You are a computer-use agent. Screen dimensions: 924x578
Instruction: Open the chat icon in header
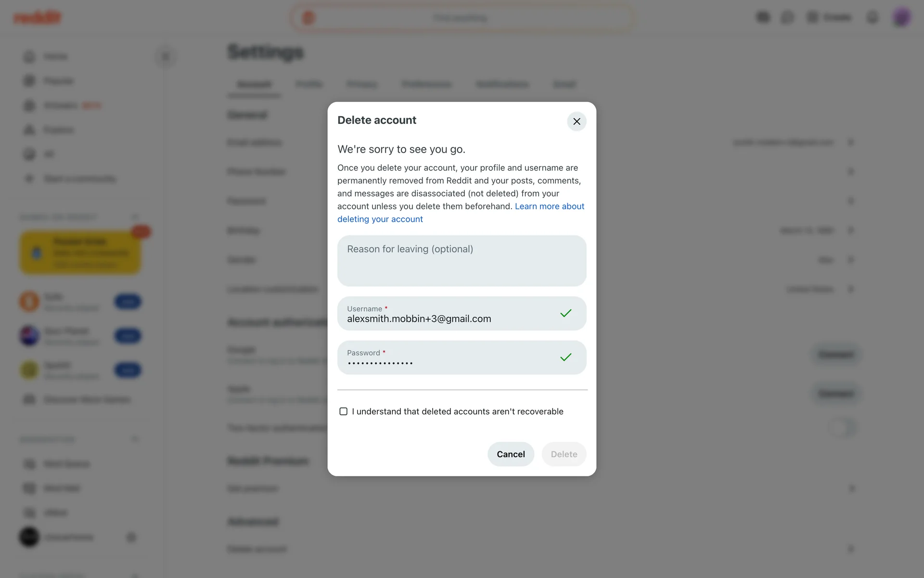pos(787,18)
